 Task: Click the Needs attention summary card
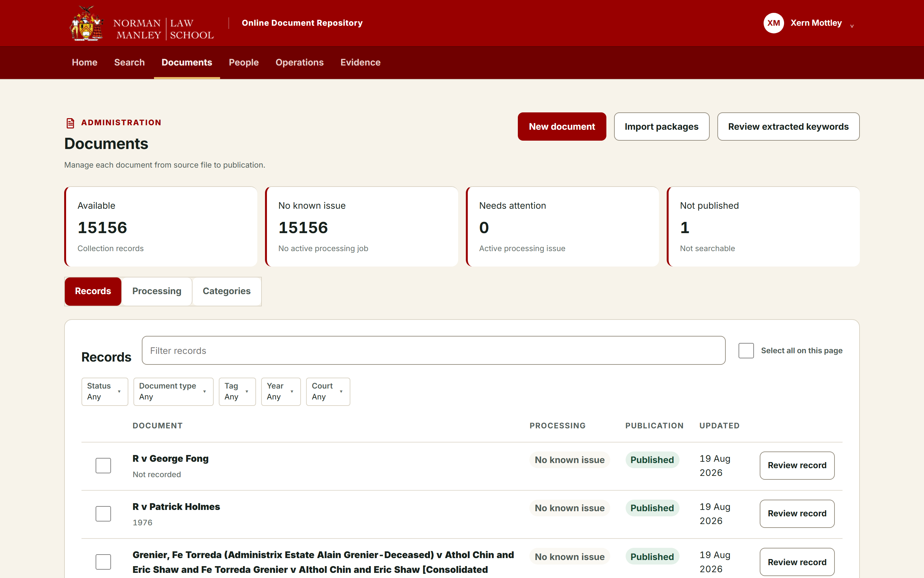pos(562,227)
